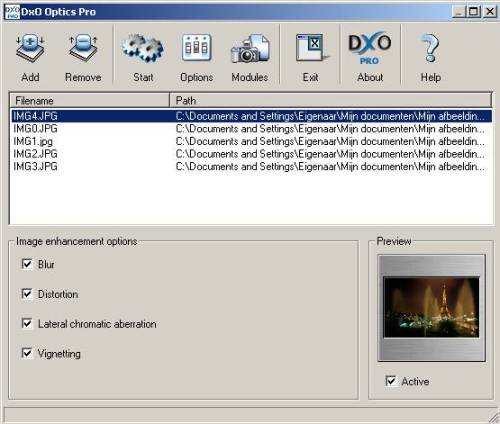Click the window resize grip corner
The height and width of the screenshot is (424, 500).
494,418
